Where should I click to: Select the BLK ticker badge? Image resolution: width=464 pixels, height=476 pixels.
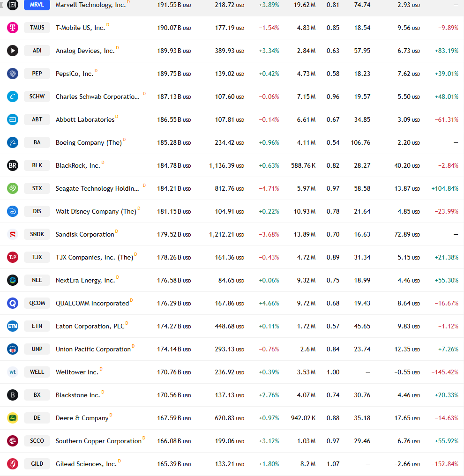pyautogui.click(x=37, y=165)
